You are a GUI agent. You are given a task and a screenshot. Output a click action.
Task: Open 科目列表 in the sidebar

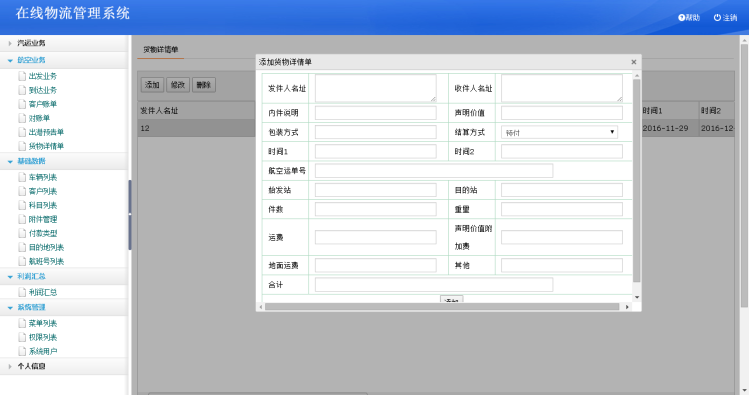click(43, 205)
